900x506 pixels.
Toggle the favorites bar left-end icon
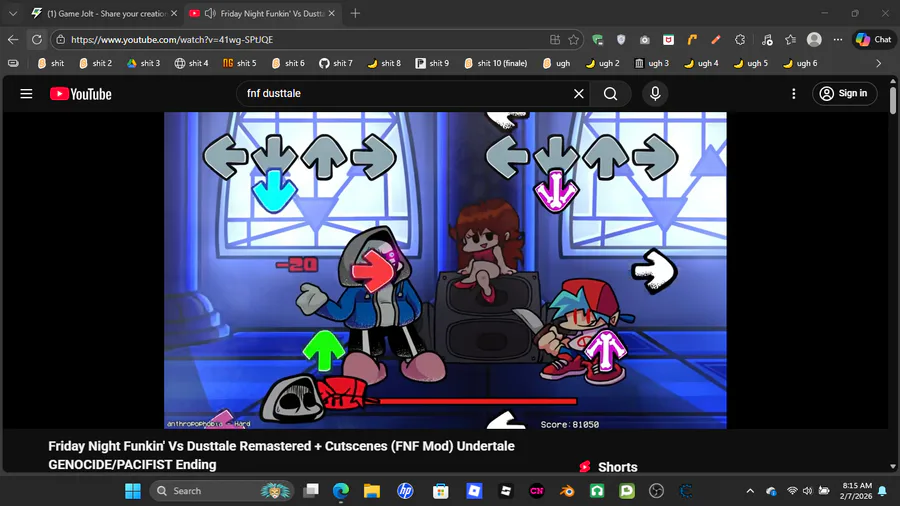pyautogui.click(x=13, y=63)
